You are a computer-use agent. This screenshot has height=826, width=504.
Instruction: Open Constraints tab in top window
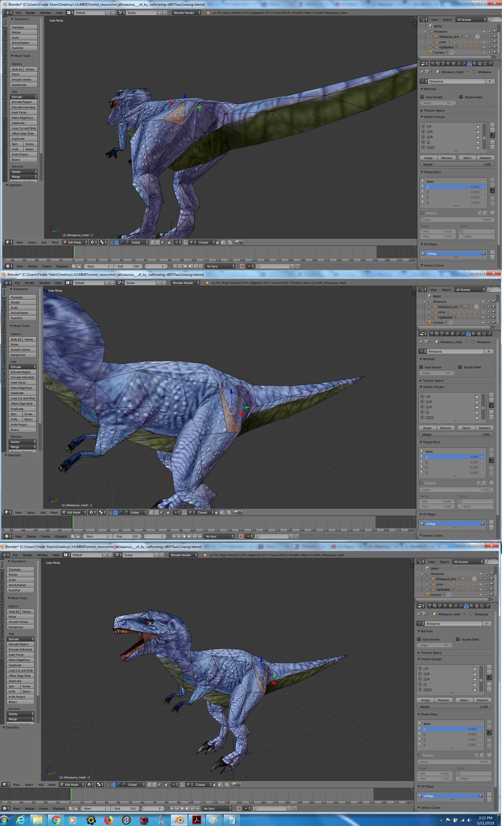(x=459, y=63)
